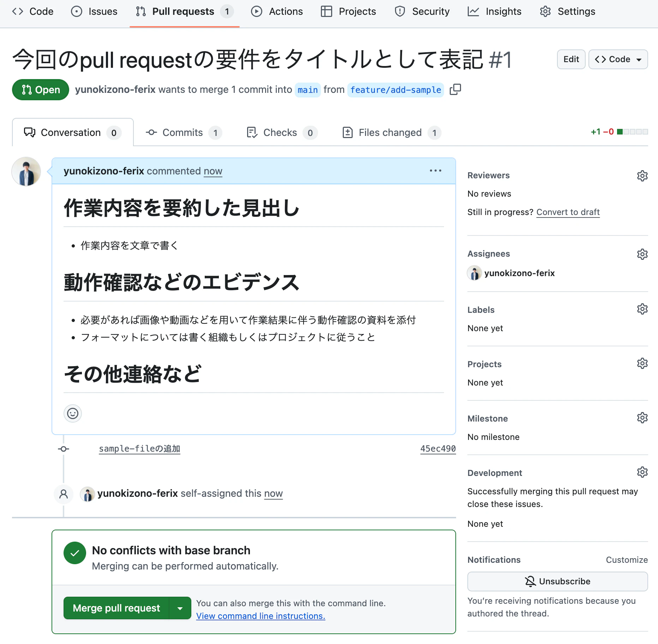The image size is (658, 644).
Task: Click the +1 −0 diffstat indicator
Action: tap(619, 132)
